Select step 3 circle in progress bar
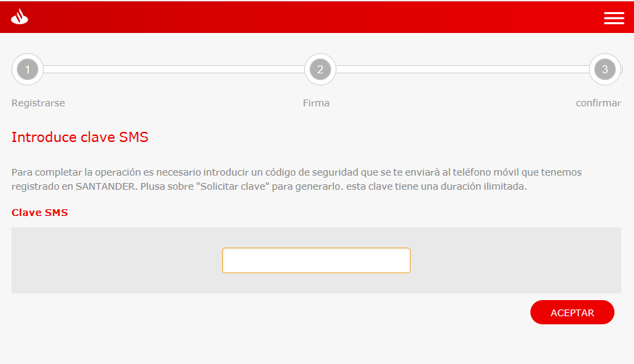This screenshot has width=634, height=364. [x=605, y=69]
